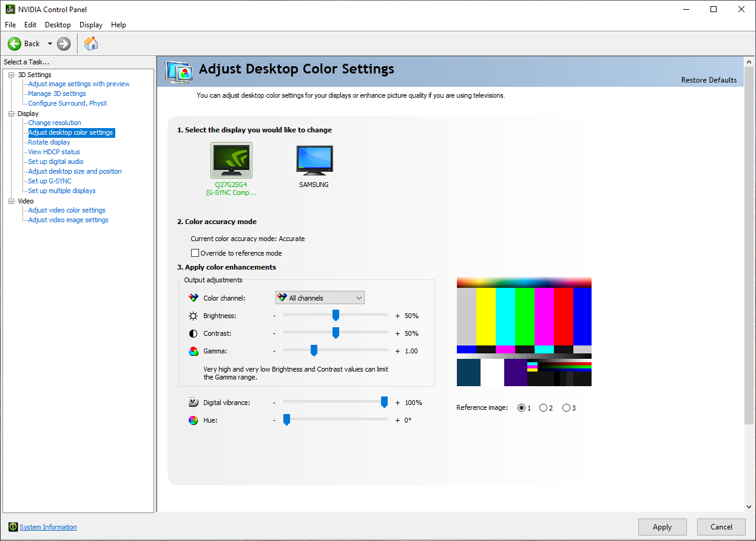
Task: Click the Brightness slider handle
Action: pos(336,315)
